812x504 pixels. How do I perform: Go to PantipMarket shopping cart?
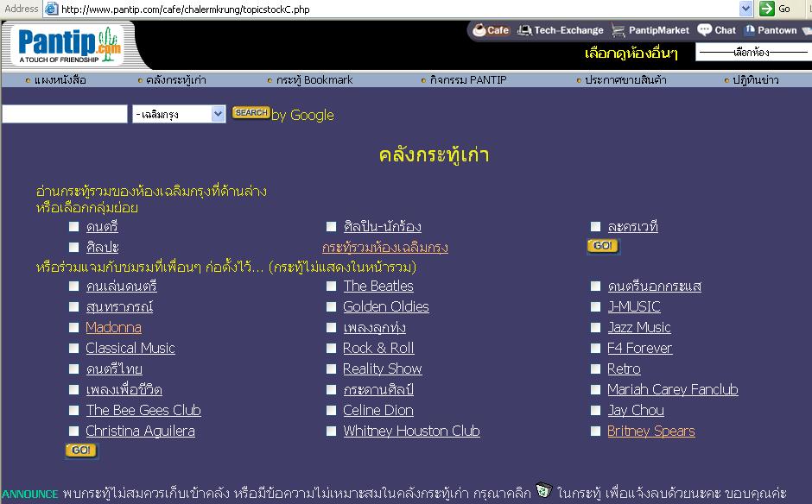point(650,30)
